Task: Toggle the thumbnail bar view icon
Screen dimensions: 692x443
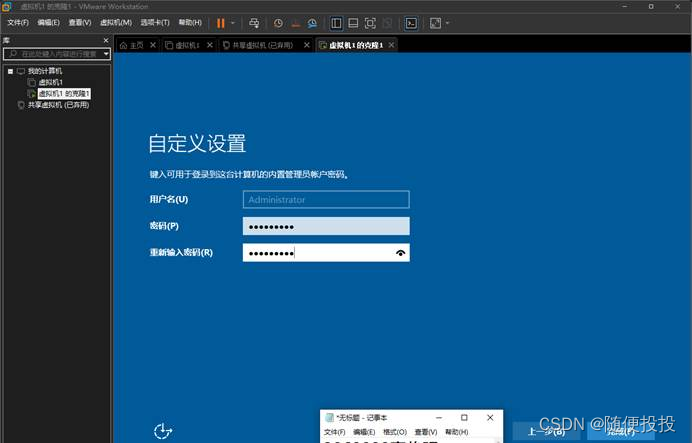Action: (353, 23)
